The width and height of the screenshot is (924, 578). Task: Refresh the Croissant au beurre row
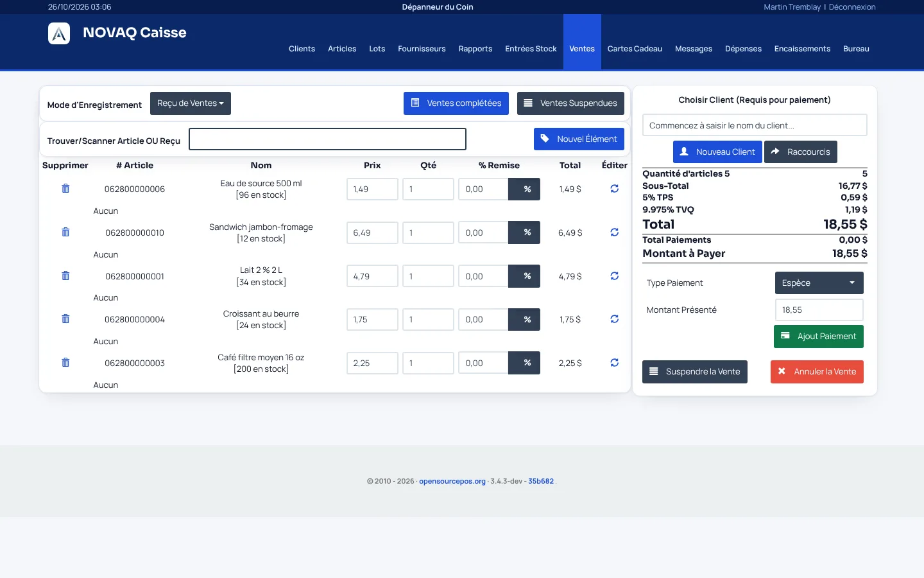[615, 319]
